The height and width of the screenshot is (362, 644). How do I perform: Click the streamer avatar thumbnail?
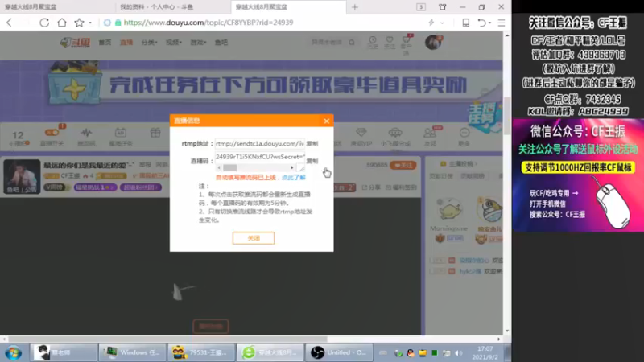pyautogui.click(x=22, y=176)
